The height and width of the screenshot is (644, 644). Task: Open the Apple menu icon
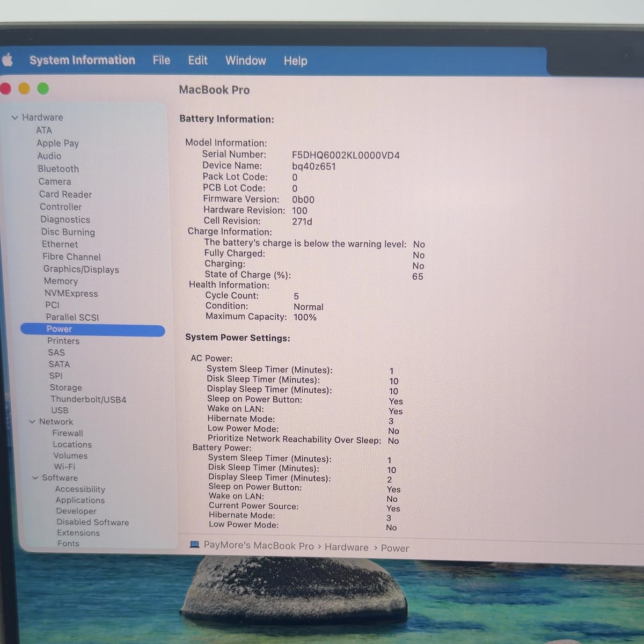coord(8,60)
